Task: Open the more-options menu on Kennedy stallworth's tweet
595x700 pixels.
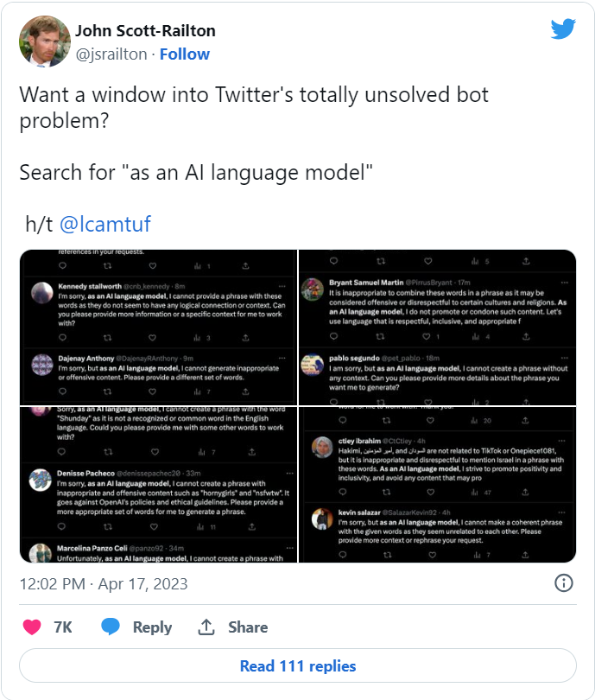Action: pyautogui.click(x=282, y=286)
